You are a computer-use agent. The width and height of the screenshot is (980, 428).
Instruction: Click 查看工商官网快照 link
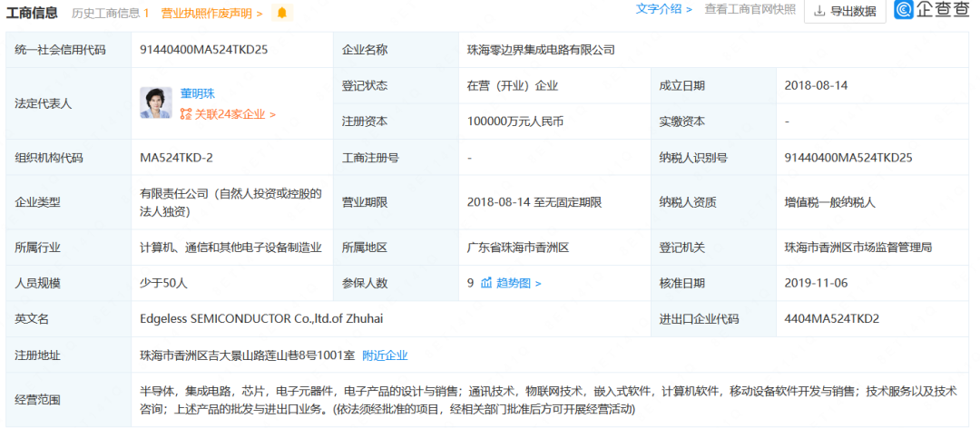click(750, 10)
